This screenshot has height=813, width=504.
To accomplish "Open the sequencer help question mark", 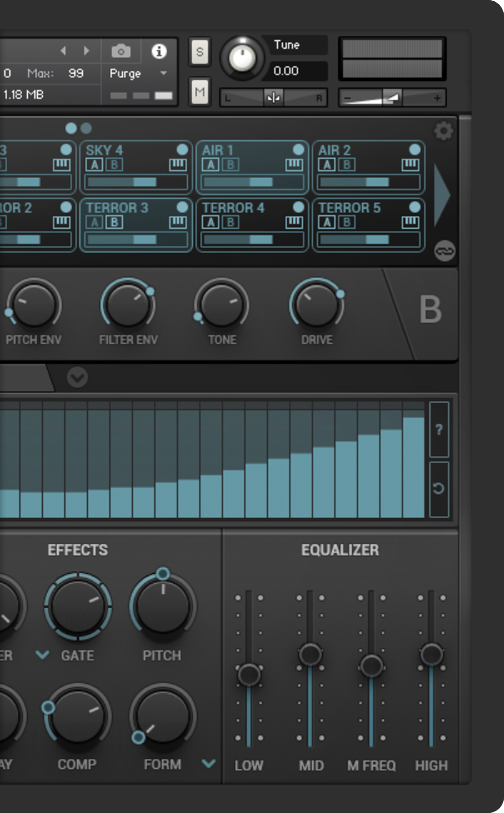I will point(439,429).
